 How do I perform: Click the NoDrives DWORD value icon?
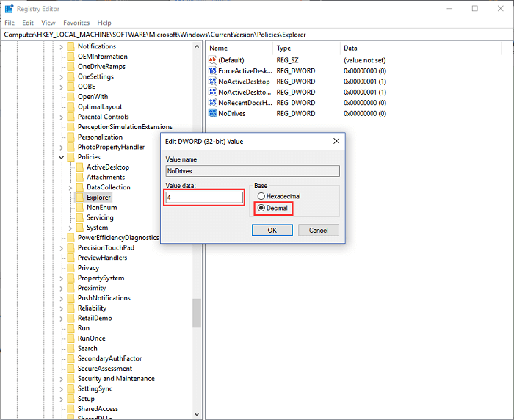[x=213, y=114]
